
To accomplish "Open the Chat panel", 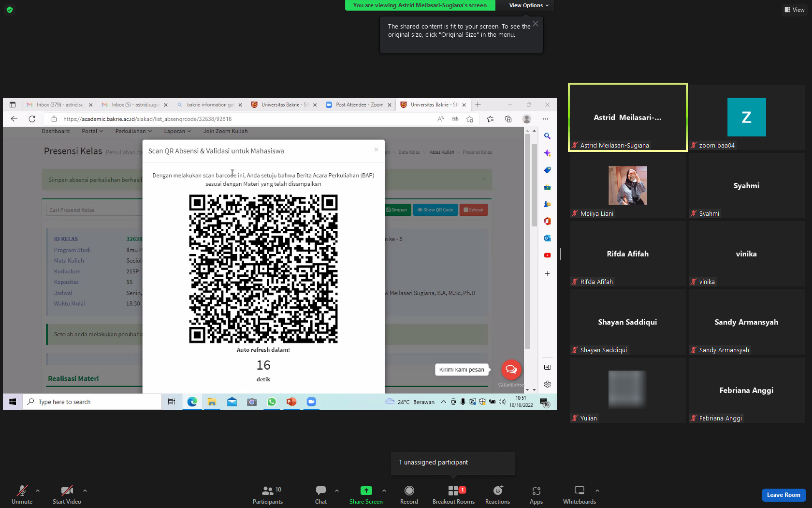I will point(321,494).
